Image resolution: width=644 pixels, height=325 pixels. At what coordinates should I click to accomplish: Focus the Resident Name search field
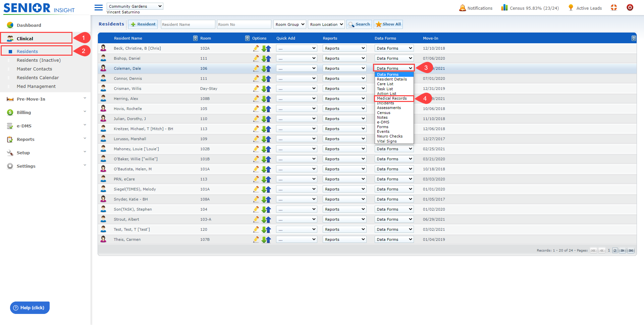(188, 24)
